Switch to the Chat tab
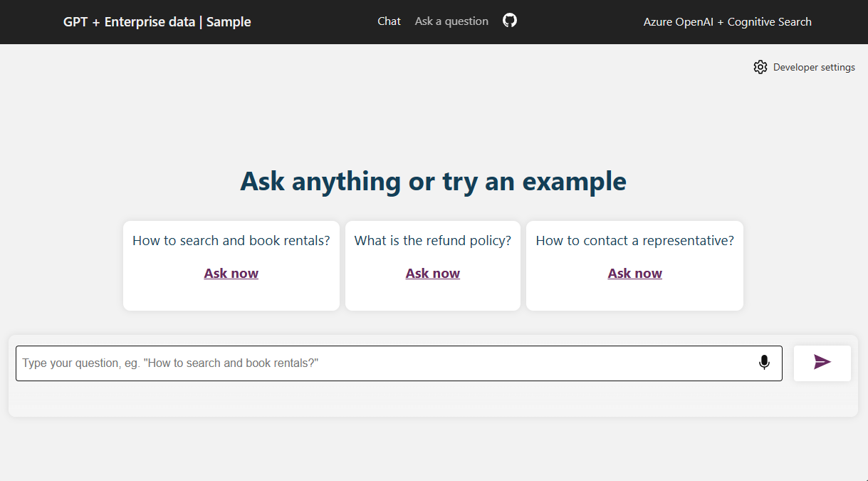Screen dimensions: 868x481 389,21
